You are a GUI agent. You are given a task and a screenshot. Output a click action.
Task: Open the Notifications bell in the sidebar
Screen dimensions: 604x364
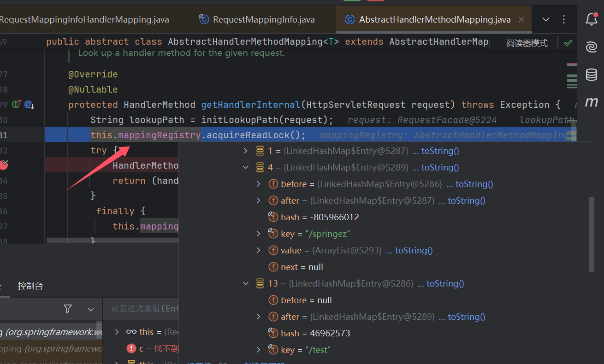click(x=592, y=19)
